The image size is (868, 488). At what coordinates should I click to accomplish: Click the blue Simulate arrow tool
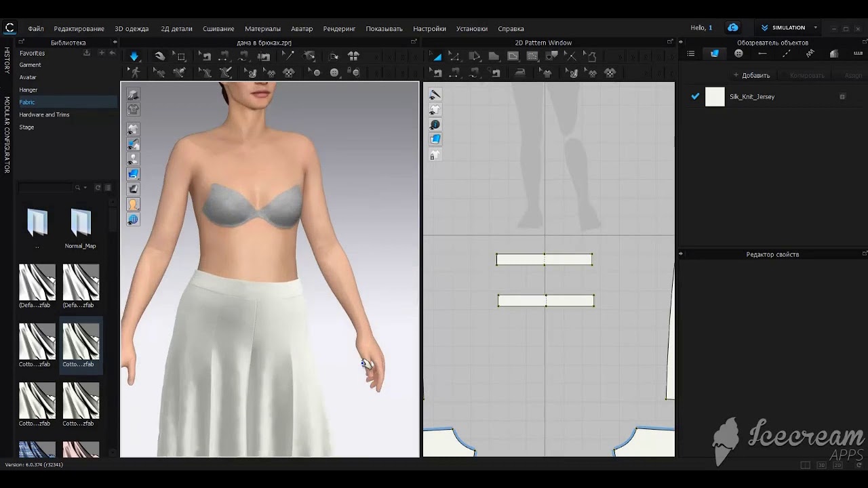(134, 56)
